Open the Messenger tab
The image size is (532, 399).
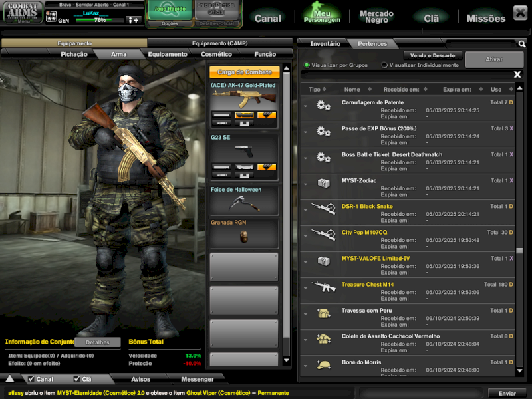197,379
